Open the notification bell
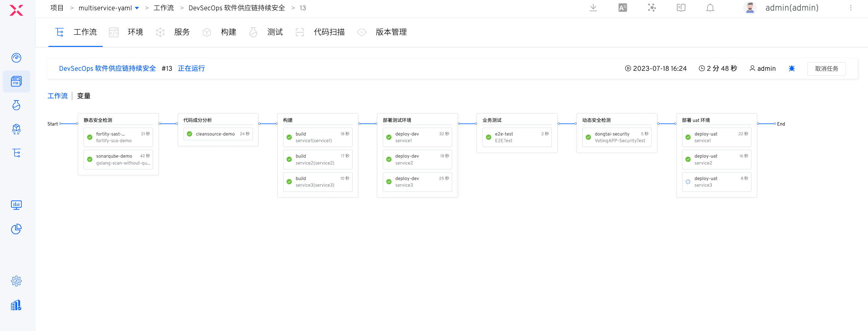The image size is (868, 331). pos(710,8)
